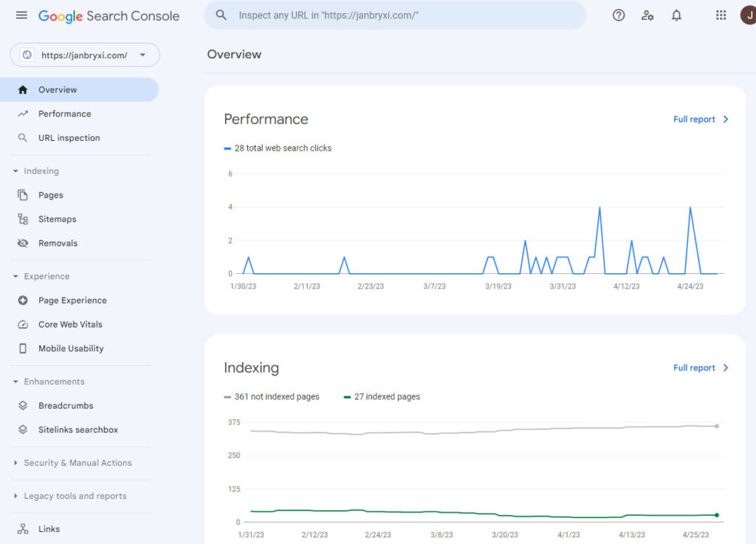Open Performance Full report link
This screenshot has width=756, height=544.
pos(700,120)
